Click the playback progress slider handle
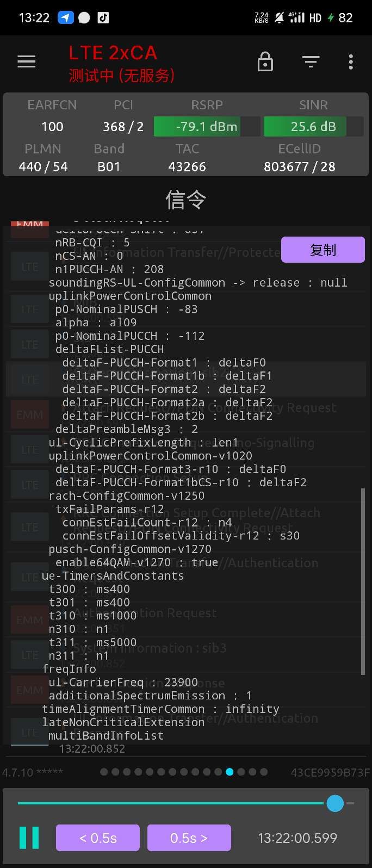372x868 pixels. (x=335, y=803)
